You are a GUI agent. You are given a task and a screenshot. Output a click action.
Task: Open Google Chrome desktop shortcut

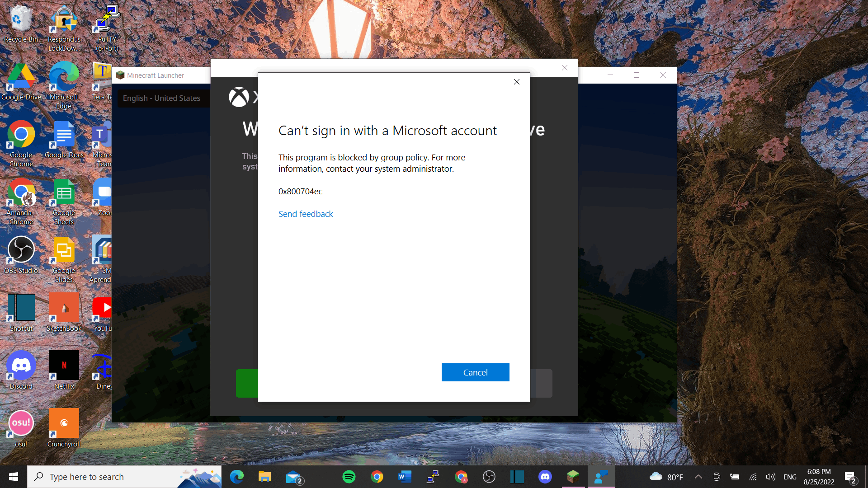pos(21,145)
